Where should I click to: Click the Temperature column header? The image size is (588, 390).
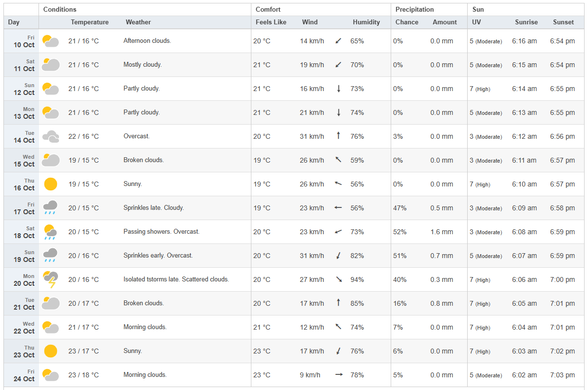coord(90,22)
